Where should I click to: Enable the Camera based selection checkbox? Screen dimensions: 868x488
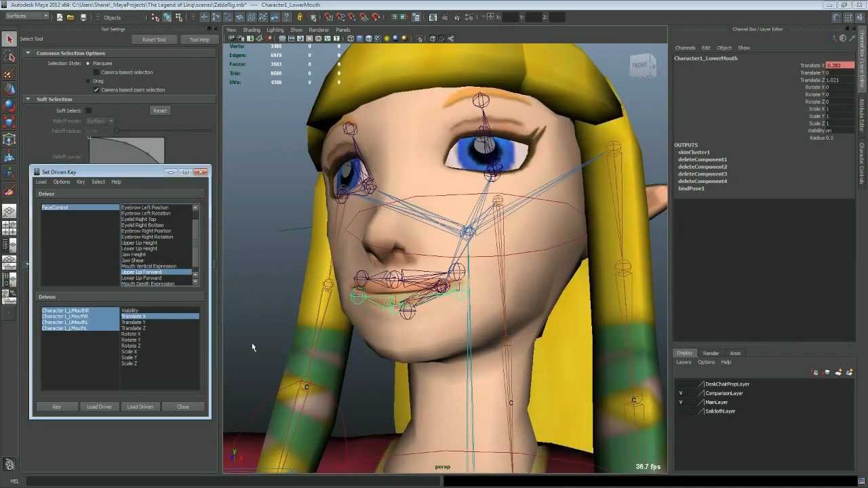pos(96,72)
